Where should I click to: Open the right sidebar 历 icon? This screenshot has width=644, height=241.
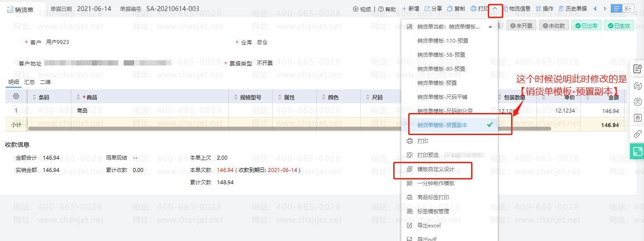(637, 86)
